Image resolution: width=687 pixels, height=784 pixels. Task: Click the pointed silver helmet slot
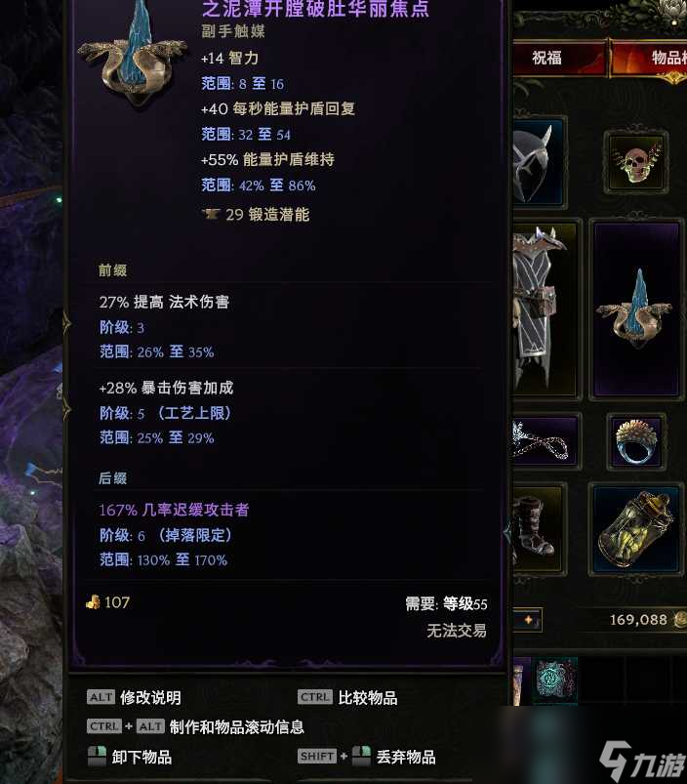539,161
